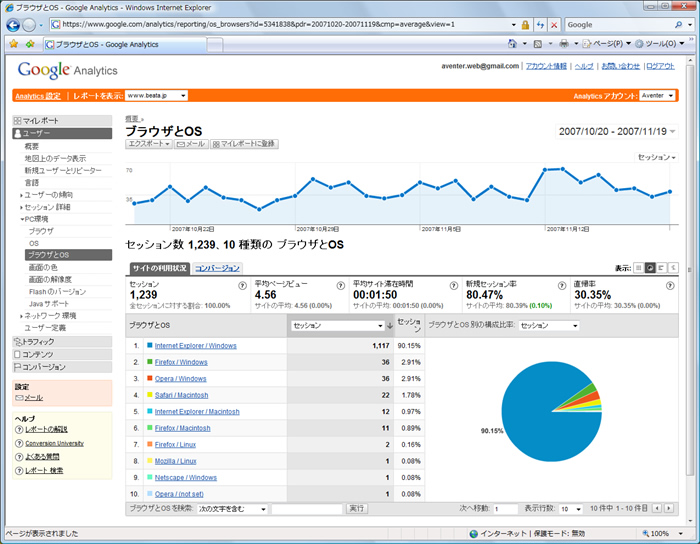Open the Internet Explorer / Windows link

196,345
